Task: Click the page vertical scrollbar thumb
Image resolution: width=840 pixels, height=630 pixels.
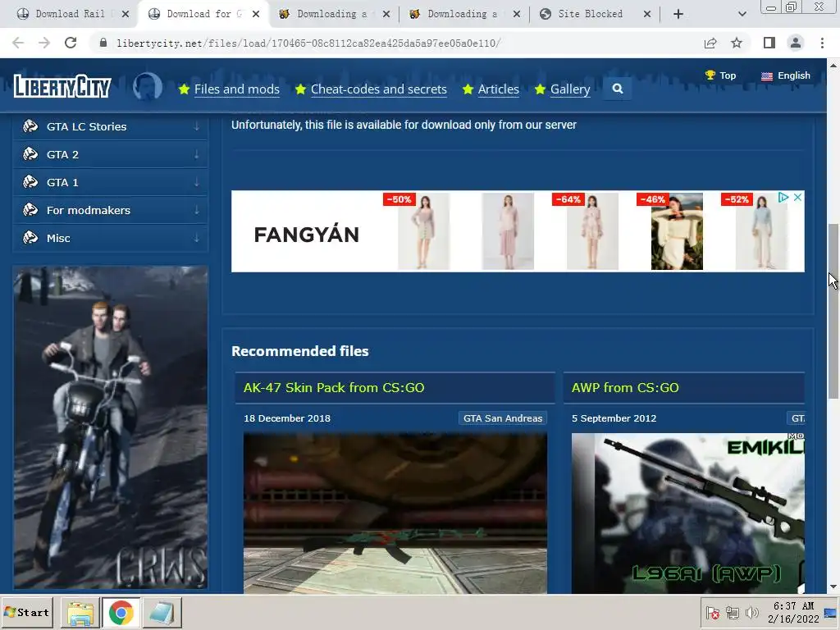Action: [833, 311]
